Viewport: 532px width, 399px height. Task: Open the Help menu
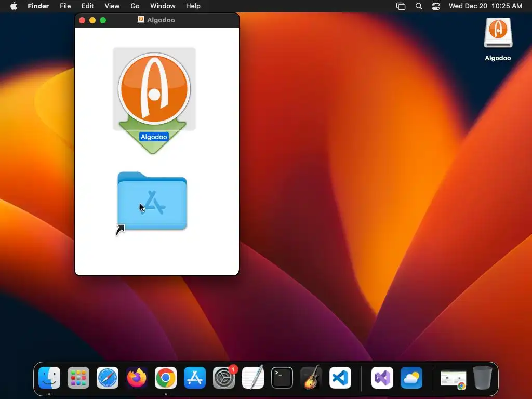[x=193, y=6]
